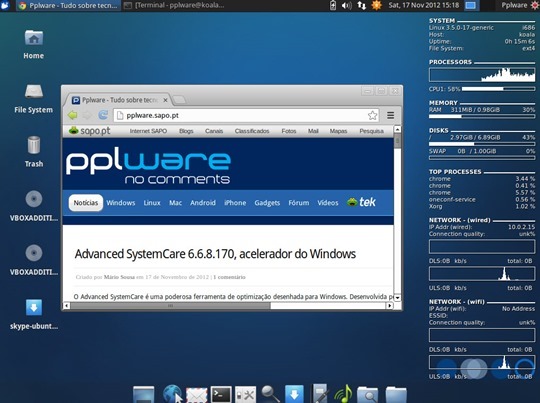540x403 pixels.
Task: Open the Chrome hamburger menu
Action: click(391, 115)
